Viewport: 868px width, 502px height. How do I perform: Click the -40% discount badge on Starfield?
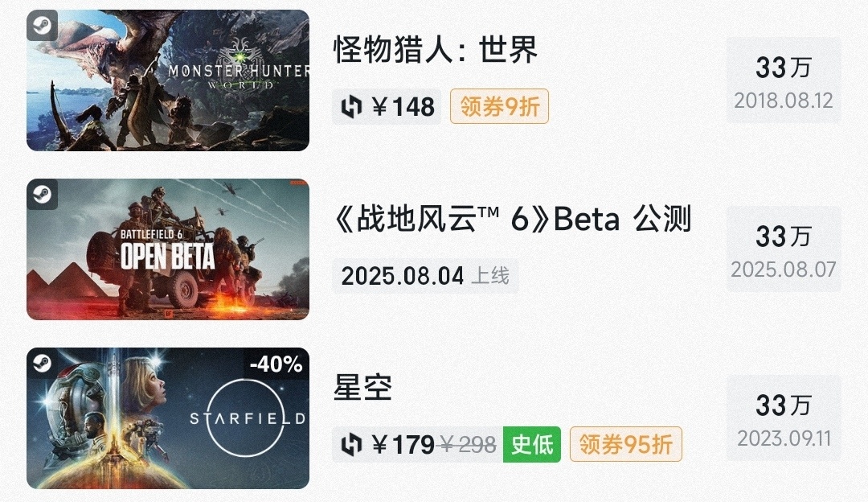(276, 364)
